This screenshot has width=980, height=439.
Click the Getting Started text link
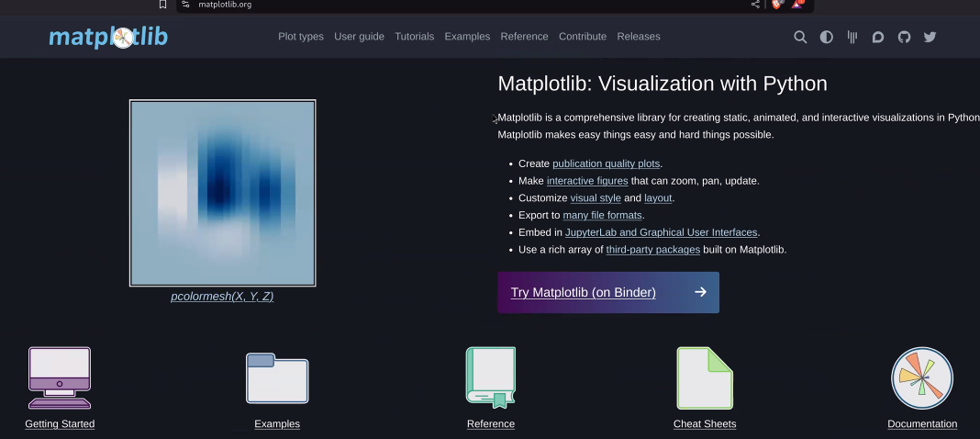pyautogui.click(x=60, y=424)
